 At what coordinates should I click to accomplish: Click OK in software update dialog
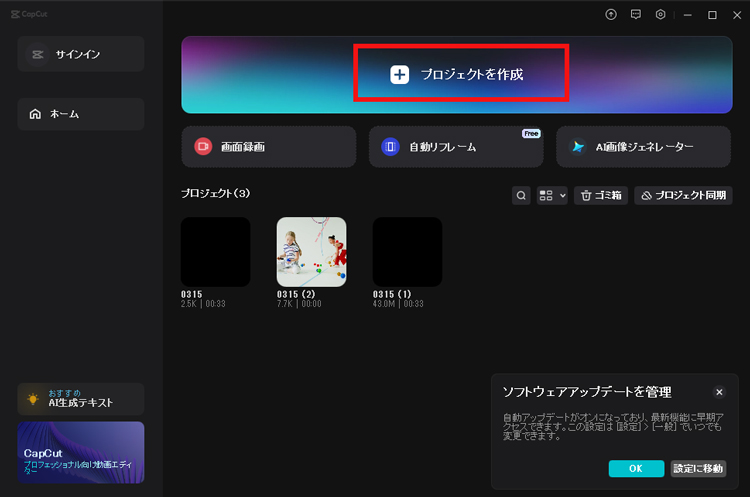click(x=636, y=468)
